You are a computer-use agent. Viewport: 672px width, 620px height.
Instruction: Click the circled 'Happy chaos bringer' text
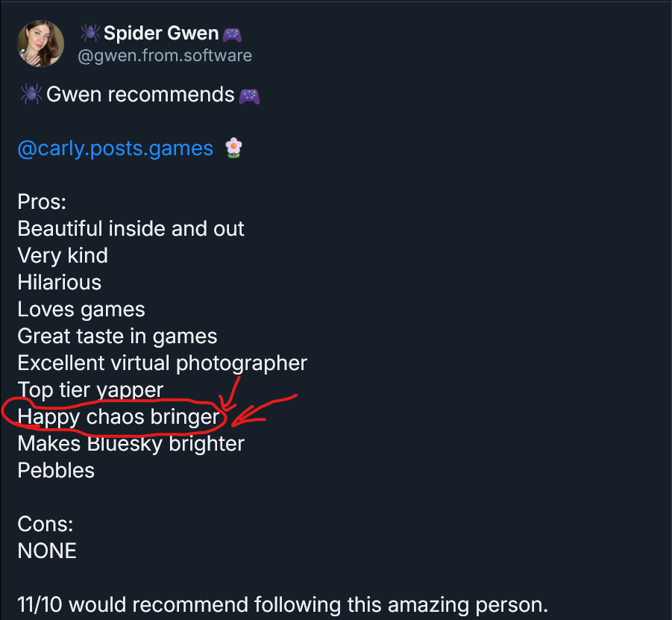[119, 416]
